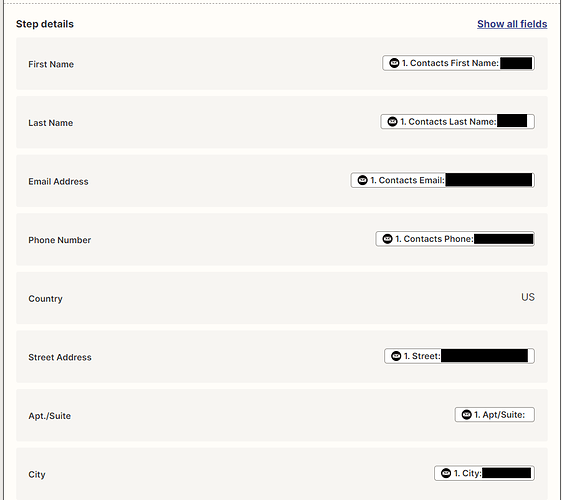Click the Contacts Phone mapped field
562x500 pixels.
tap(455, 239)
